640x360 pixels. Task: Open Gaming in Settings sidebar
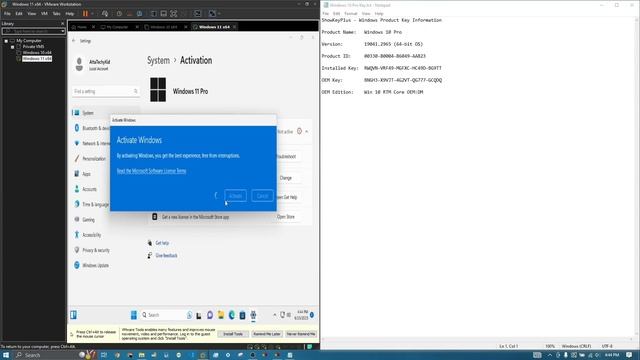click(x=88, y=220)
